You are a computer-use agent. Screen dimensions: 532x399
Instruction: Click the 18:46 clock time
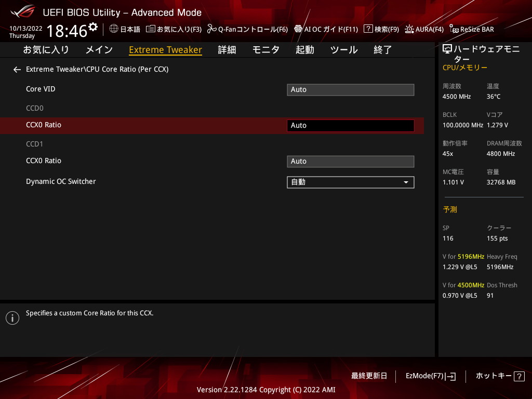67,31
